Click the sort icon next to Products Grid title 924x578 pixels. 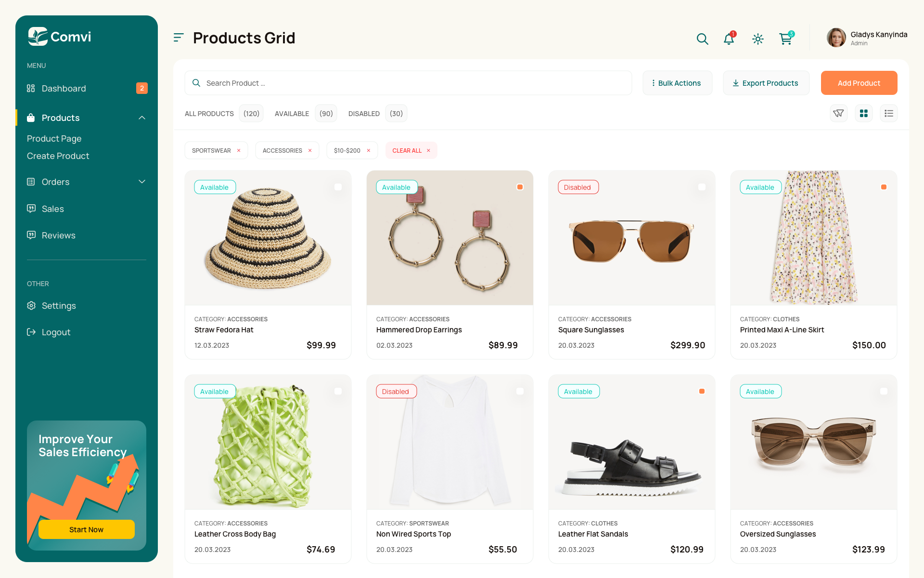179,37
